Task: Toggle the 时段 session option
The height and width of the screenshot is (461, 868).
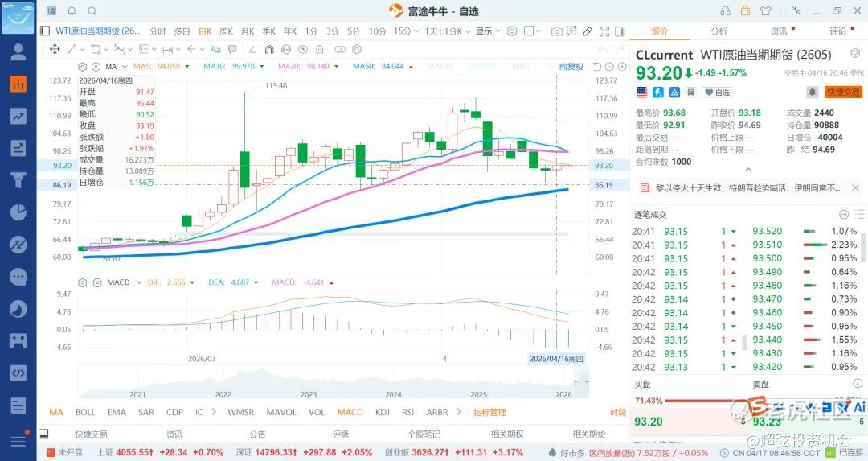Action: pos(618,412)
